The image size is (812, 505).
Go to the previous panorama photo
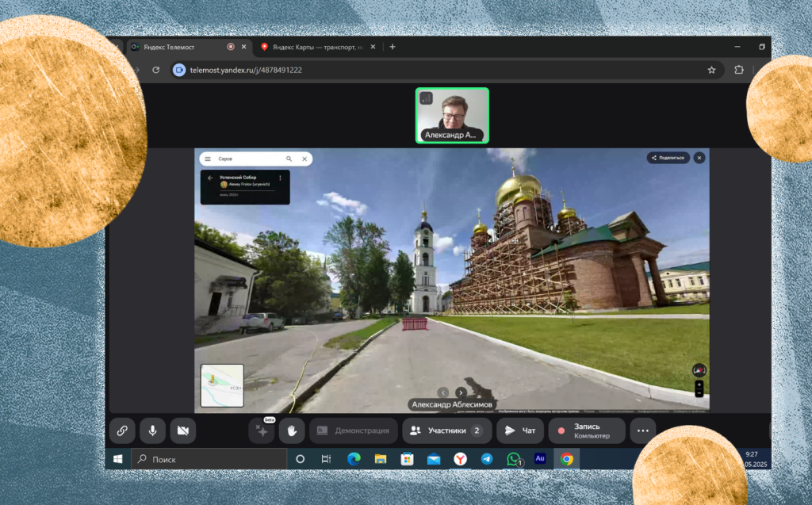point(442,392)
